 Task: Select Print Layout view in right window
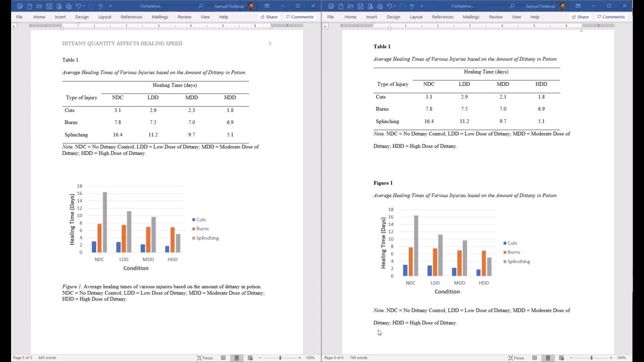tap(548, 357)
